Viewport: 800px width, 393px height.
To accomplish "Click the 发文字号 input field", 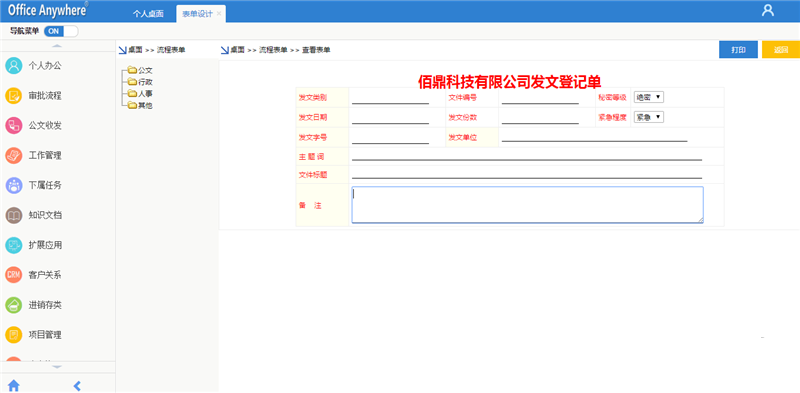I will [390, 138].
